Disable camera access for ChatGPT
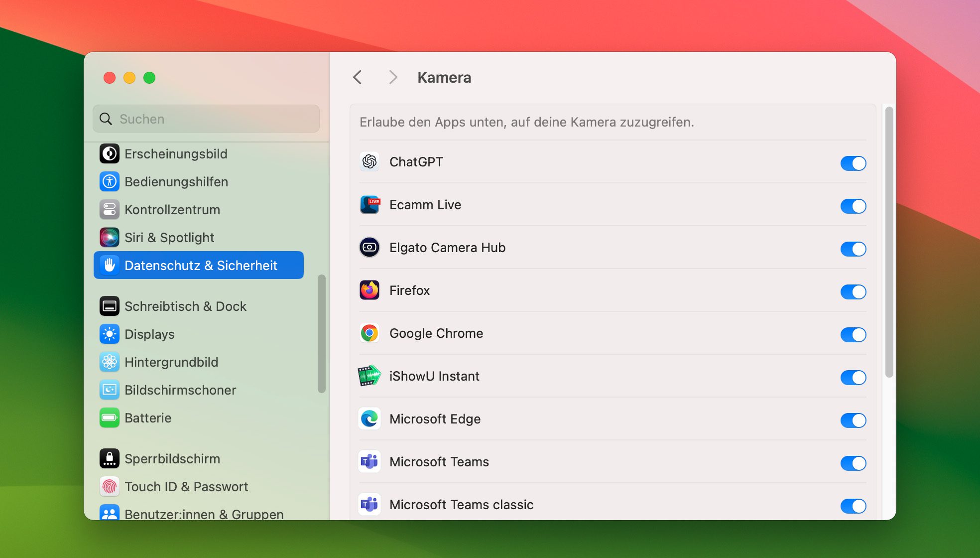The height and width of the screenshot is (558, 980). click(854, 163)
